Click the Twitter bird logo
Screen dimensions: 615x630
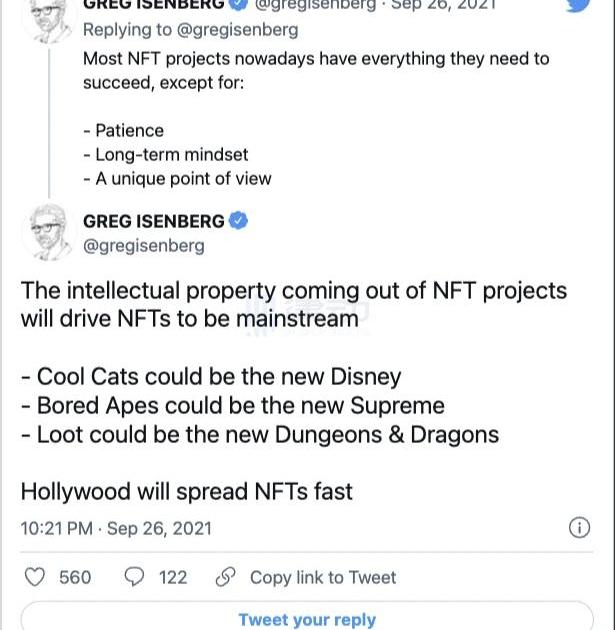tap(578, 5)
